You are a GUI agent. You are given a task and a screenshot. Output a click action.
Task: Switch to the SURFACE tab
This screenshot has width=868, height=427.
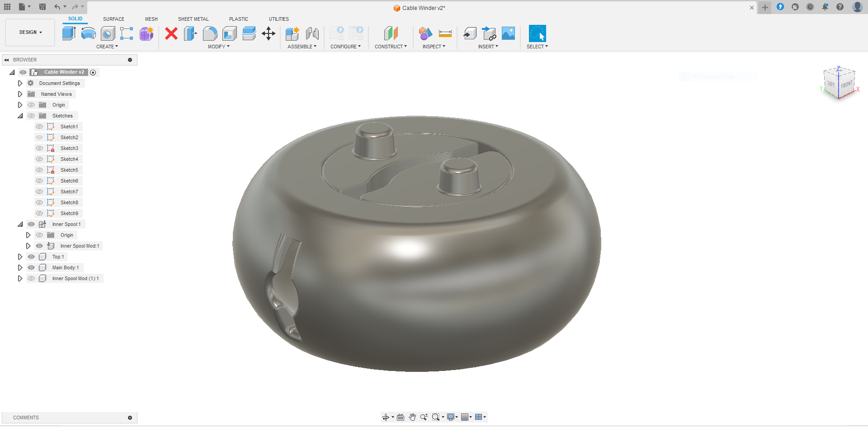113,19
